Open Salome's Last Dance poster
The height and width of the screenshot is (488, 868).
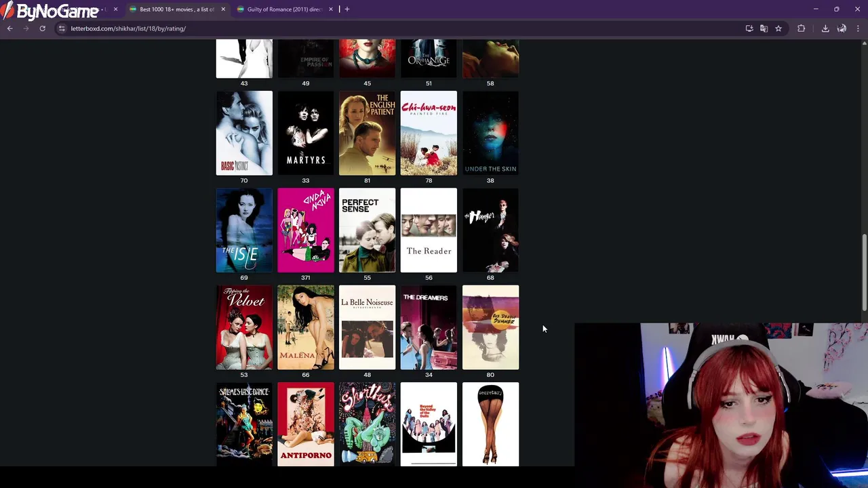pyautogui.click(x=244, y=424)
